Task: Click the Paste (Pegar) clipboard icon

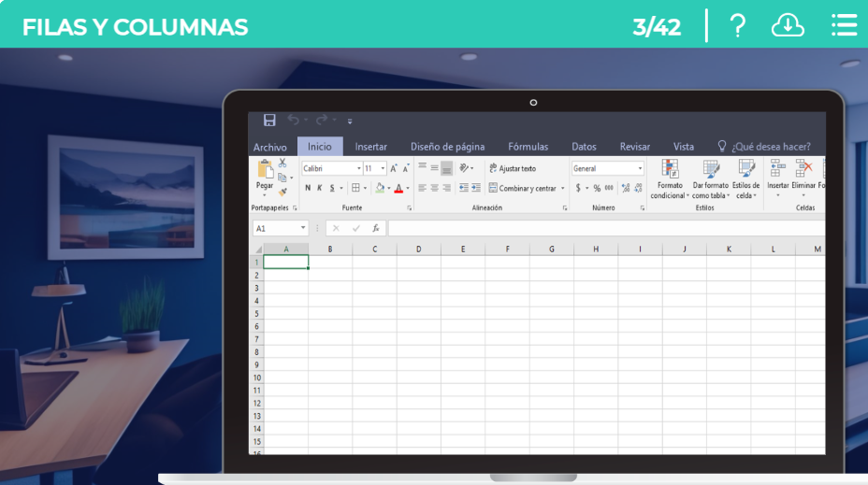Action: (265, 172)
